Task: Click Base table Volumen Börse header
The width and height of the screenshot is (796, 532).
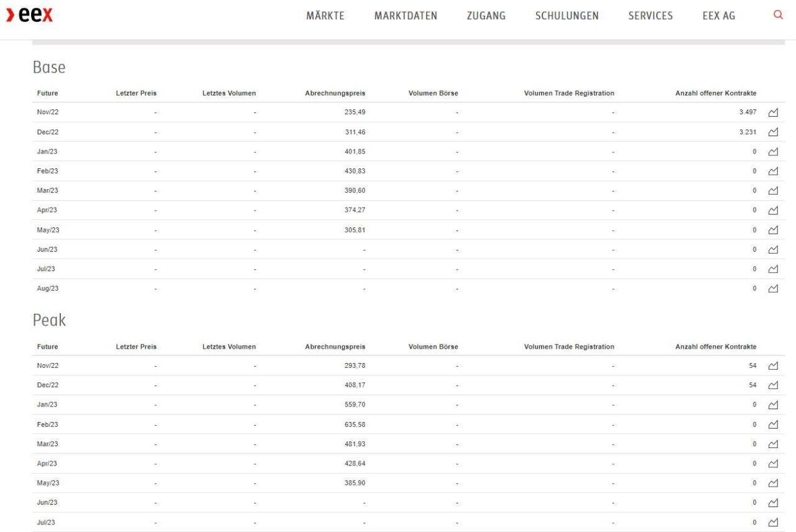Action: (433, 93)
